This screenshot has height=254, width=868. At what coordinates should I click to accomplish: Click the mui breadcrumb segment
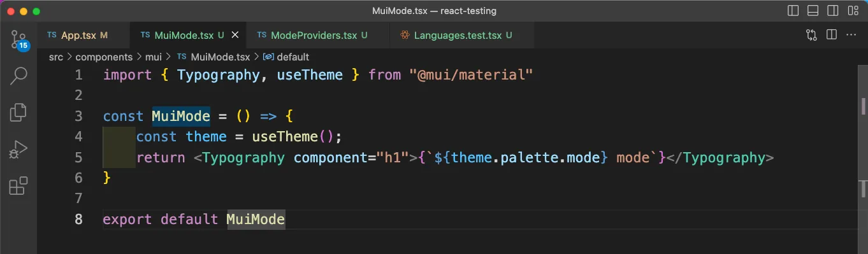pyautogui.click(x=153, y=57)
